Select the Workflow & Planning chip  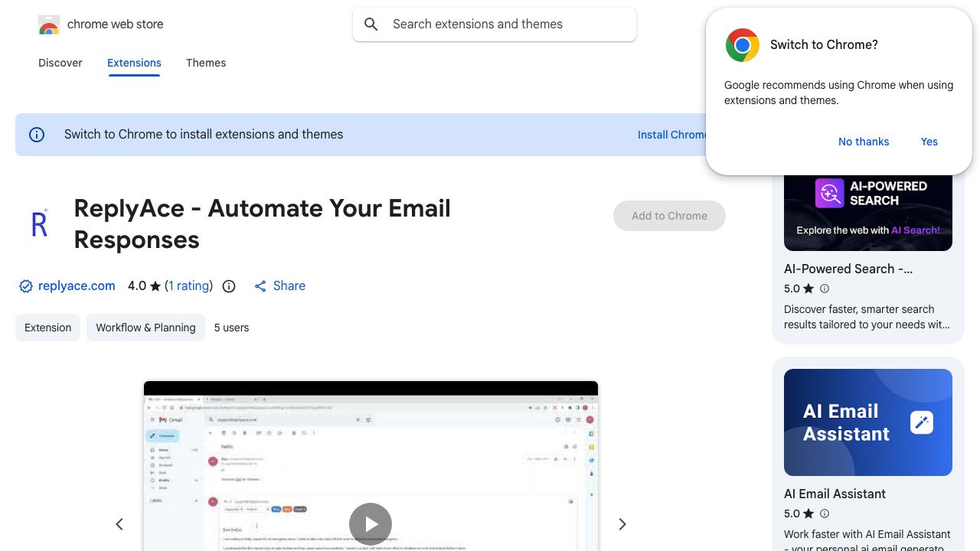[x=145, y=328]
